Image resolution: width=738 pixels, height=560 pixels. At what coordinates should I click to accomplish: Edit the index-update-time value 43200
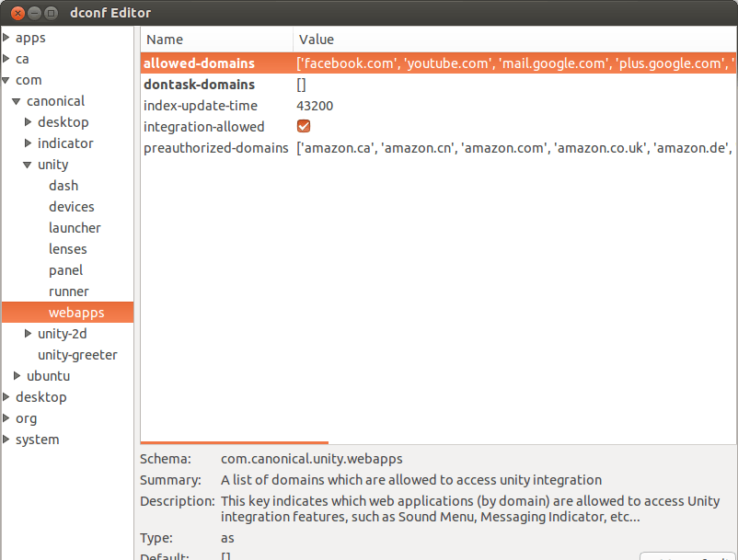point(315,106)
